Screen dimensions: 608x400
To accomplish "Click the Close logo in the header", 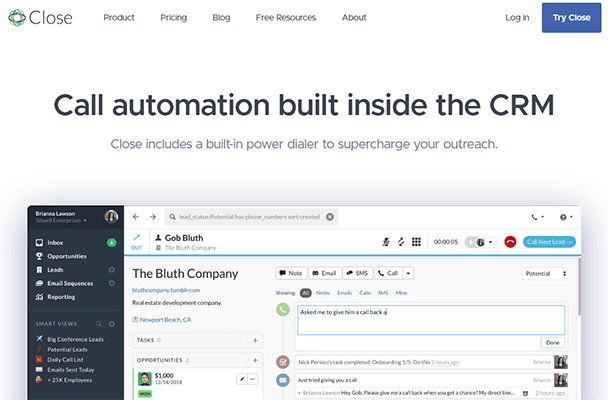I will [x=40, y=17].
